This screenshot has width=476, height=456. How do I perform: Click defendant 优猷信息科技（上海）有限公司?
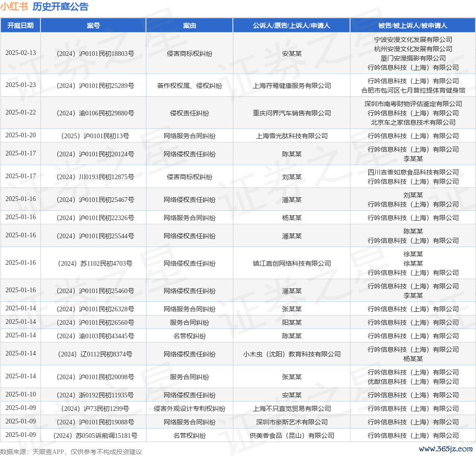click(413, 382)
